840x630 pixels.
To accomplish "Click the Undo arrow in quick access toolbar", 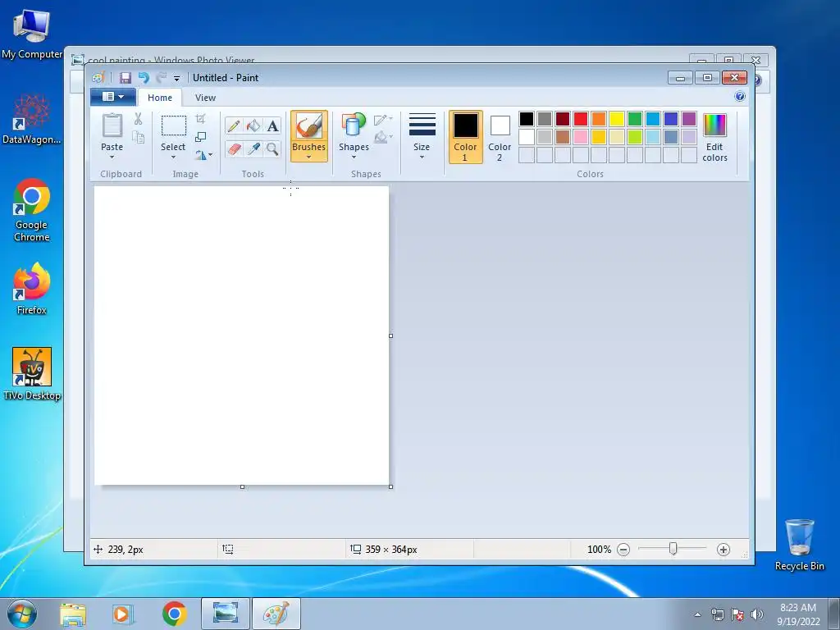I will 144,78.
